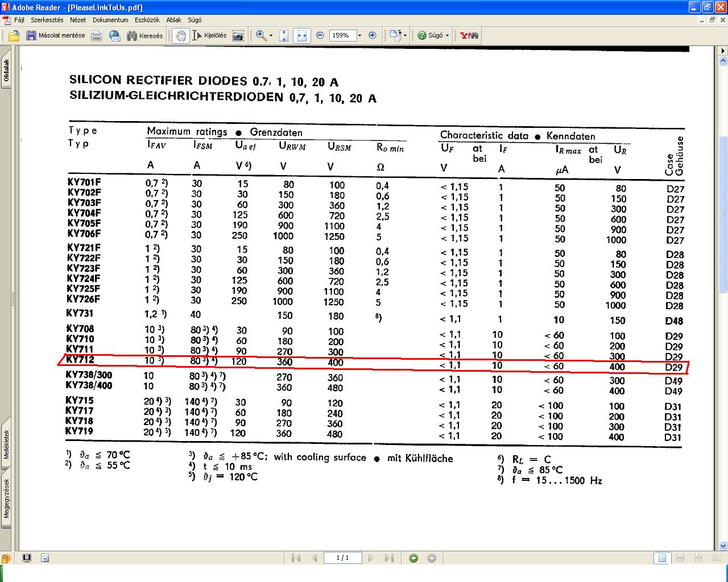Viewport: 728px width, 582px height.
Task: Click vertical scrollbar up arrow
Action: coord(723,61)
